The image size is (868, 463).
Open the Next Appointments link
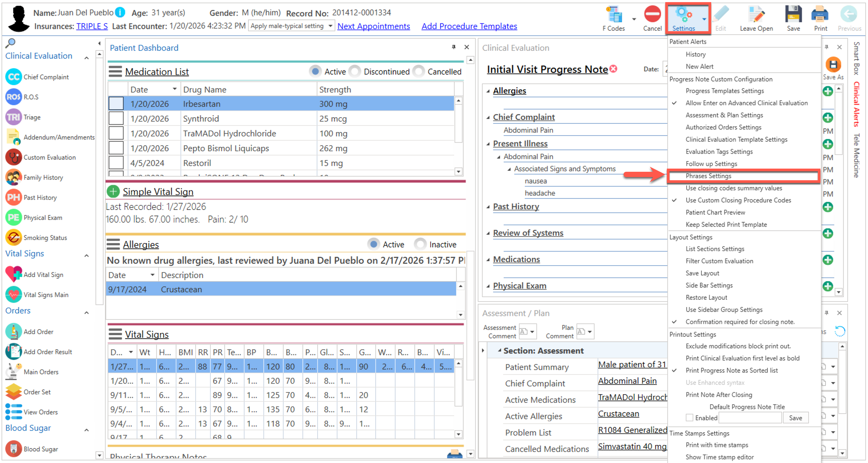373,26
